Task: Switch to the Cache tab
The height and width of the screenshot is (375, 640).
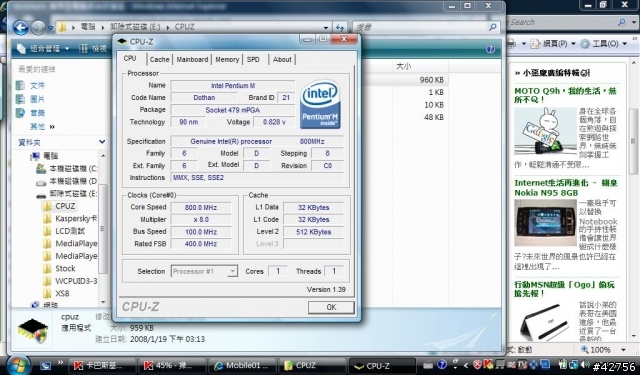Action: pyautogui.click(x=159, y=60)
